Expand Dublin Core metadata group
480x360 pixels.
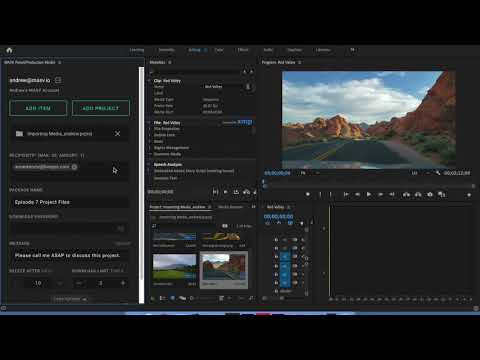[150, 135]
